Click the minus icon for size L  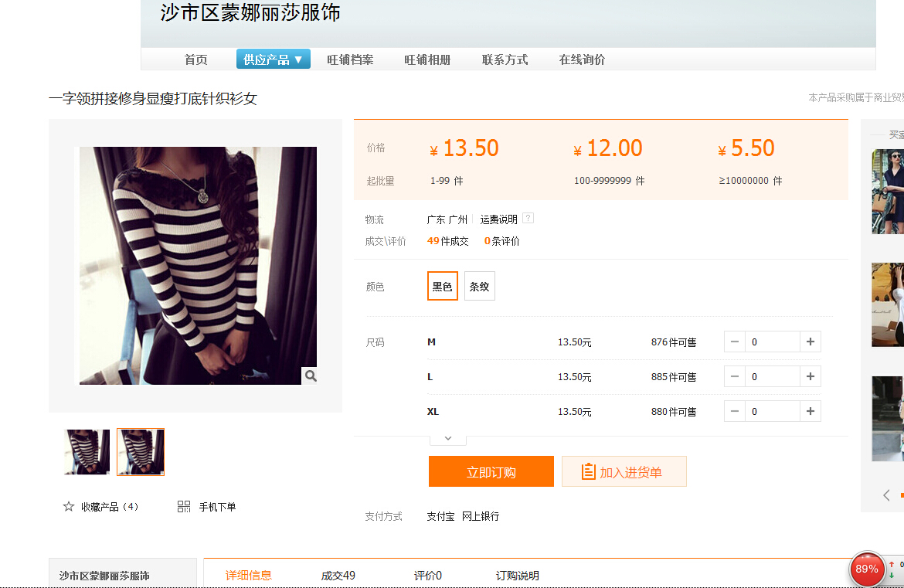735,376
